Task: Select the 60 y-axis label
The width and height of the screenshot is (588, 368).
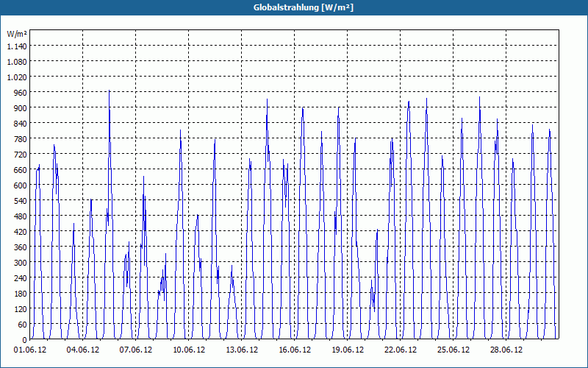Action: pos(23,325)
